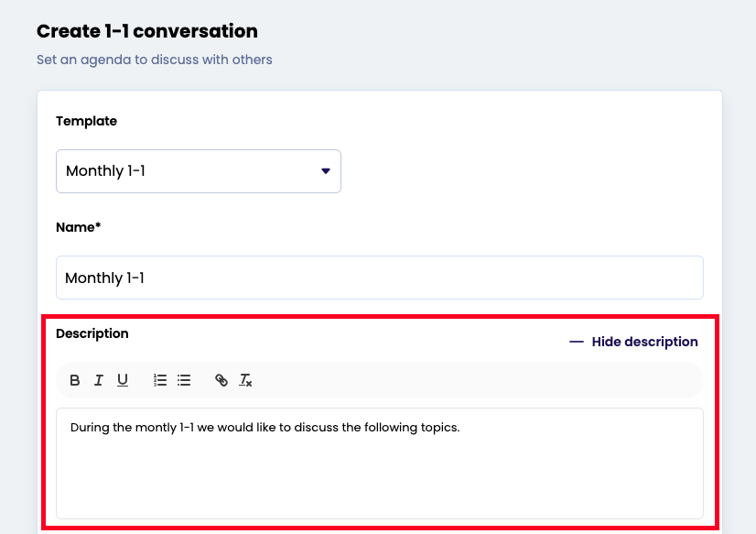Click the Template dropdown caret arrow
Viewport: 756px width, 534px height.
[x=325, y=171]
